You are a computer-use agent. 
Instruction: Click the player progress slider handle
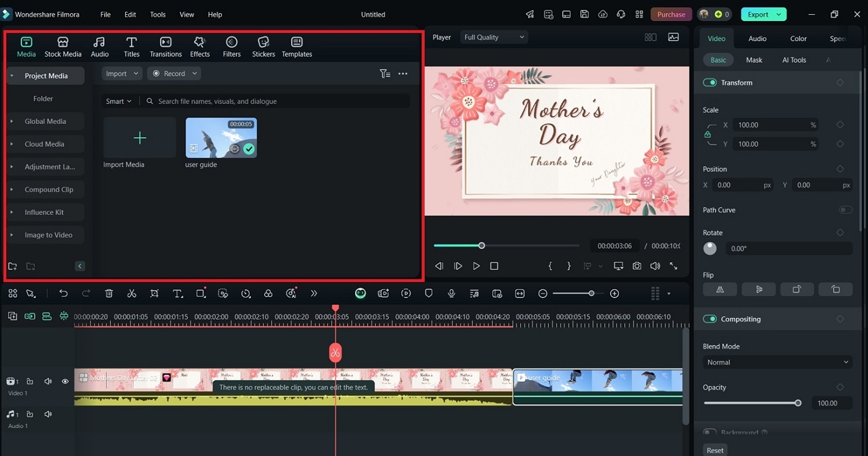point(482,246)
